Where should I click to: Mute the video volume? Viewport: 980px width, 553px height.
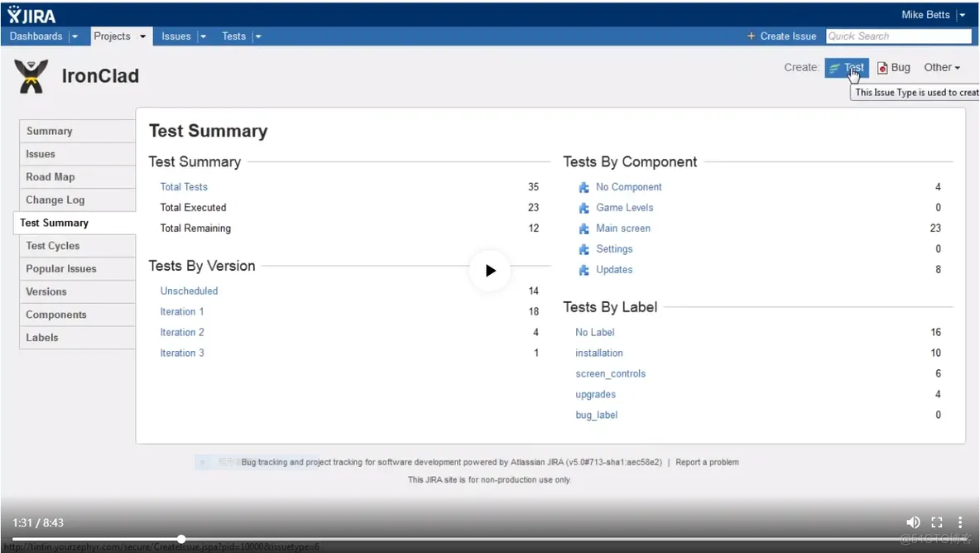[x=912, y=522]
